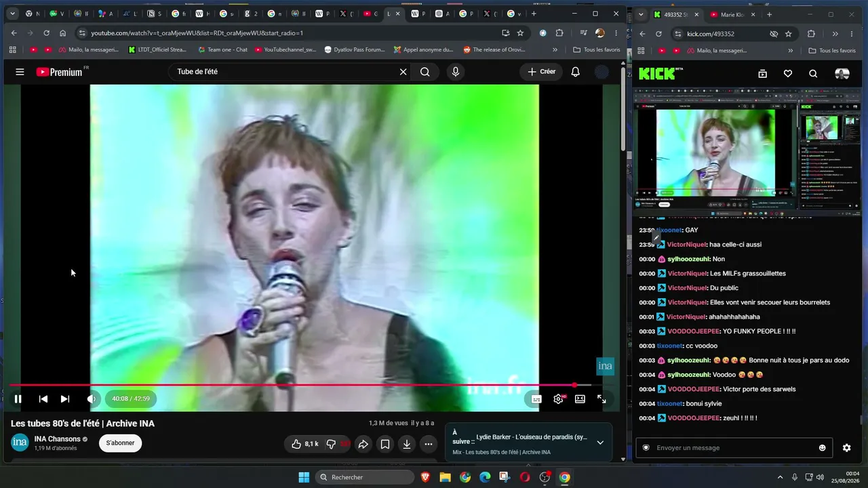Clear the YouTube search box text
This screenshot has width=868, height=488.
tap(403, 72)
